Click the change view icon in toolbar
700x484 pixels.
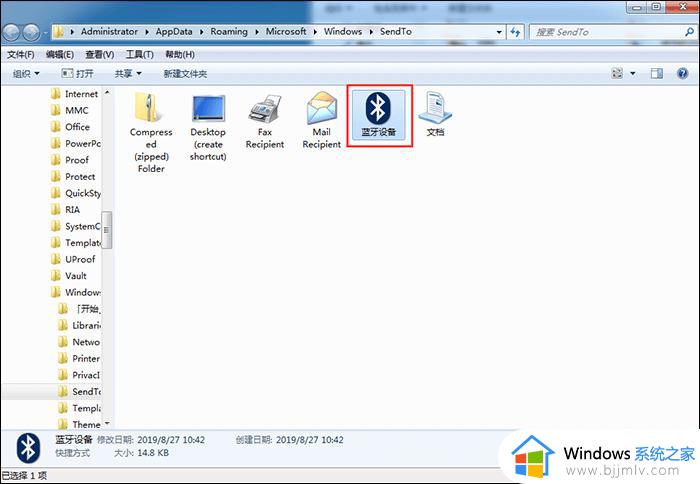tap(617, 73)
